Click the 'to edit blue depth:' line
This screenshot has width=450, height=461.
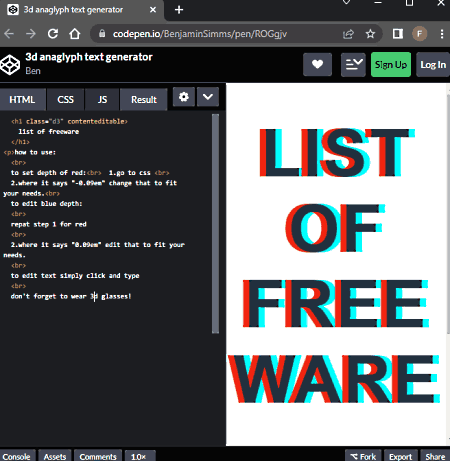46,204
